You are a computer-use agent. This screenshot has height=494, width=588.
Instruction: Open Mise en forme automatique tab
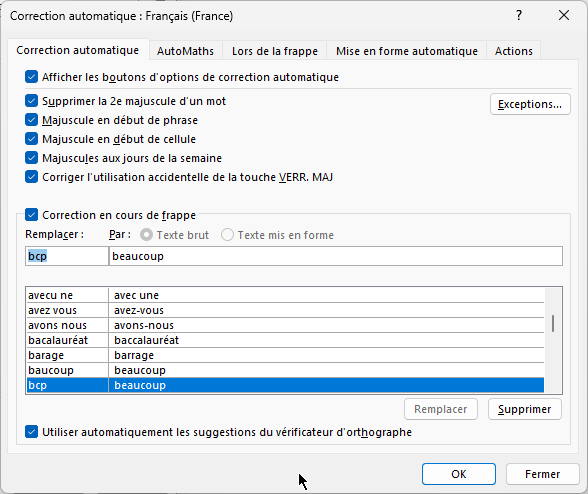(406, 51)
